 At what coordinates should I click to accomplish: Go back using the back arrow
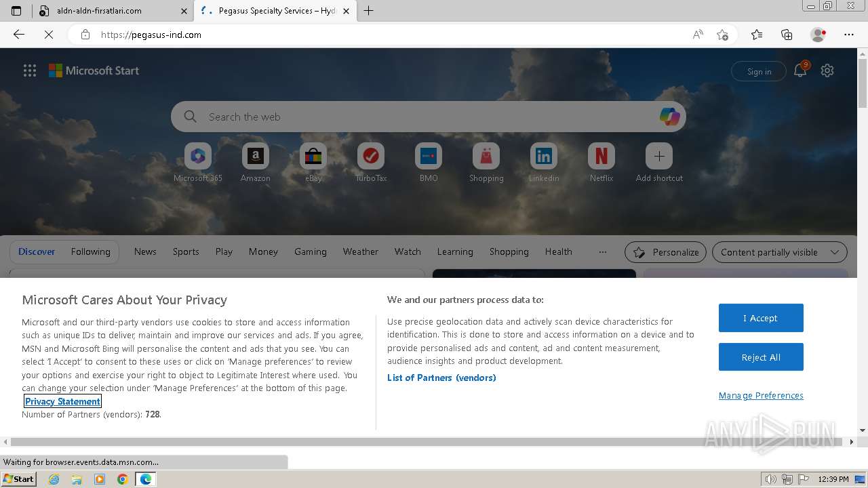click(x=19, y=35)
